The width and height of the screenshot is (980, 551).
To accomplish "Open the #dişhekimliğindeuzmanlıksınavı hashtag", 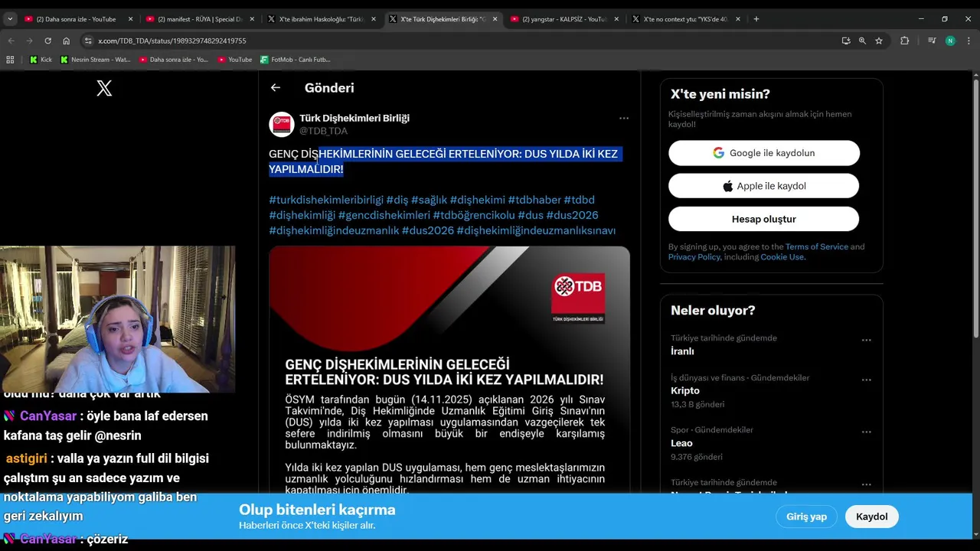I will (x=536, y=230).
